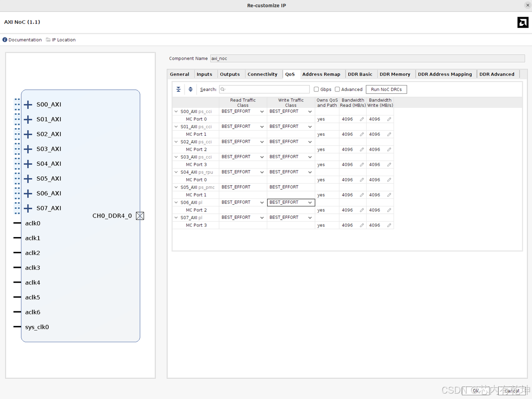Image resolution: width=532 pixels, height=399 pixels.
Task: Open the DDR Address Mapping tab
Action: 445,74
